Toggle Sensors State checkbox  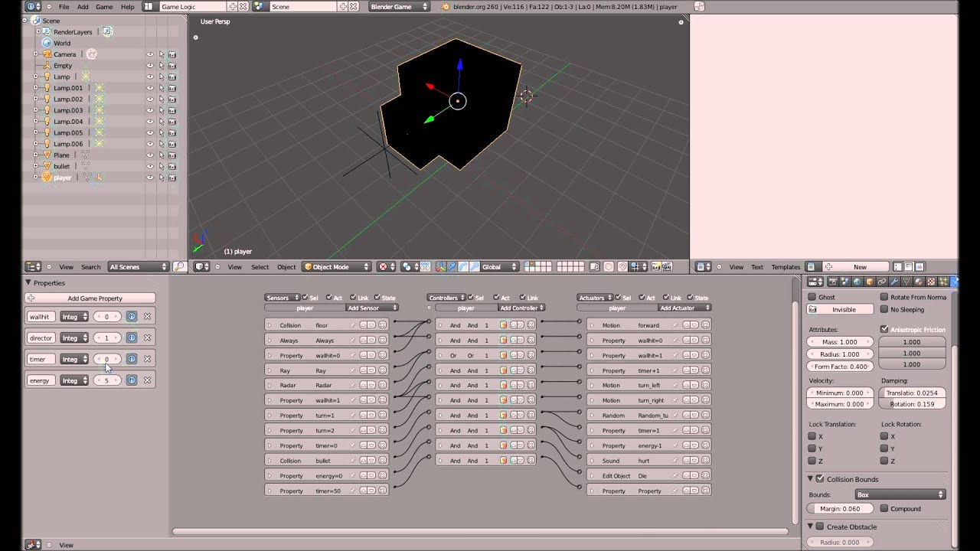pyautogui.click(x=377, y=298)
